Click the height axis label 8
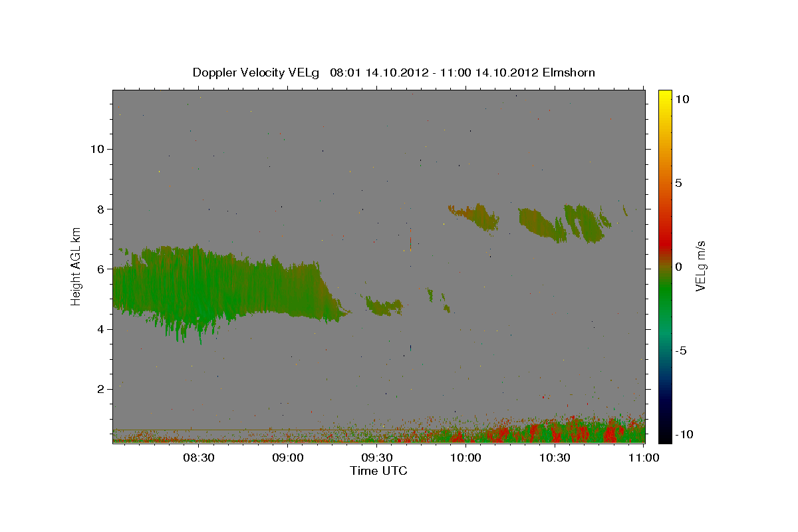The image size is (798, 532). coord(101,209)
